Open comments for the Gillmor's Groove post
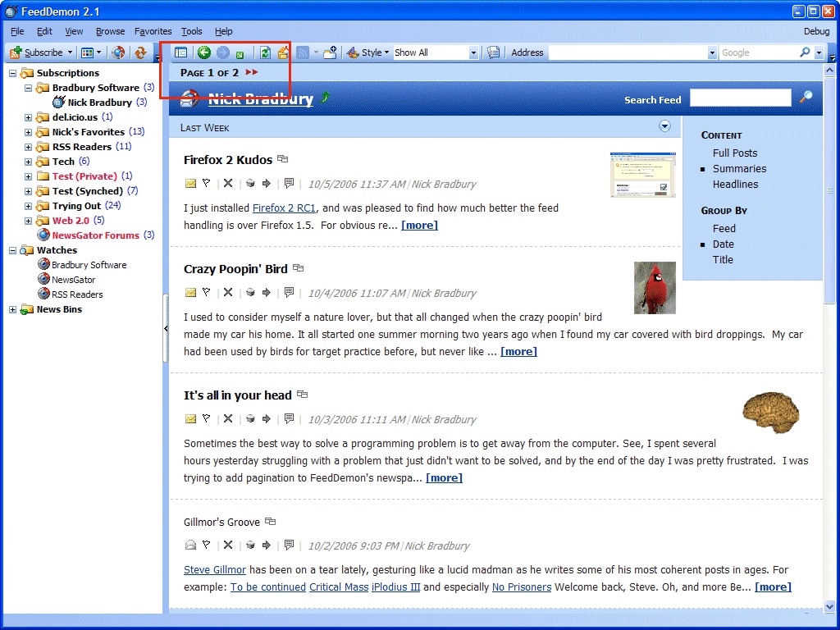The image size is (840, 630). [x=290, y=546]
